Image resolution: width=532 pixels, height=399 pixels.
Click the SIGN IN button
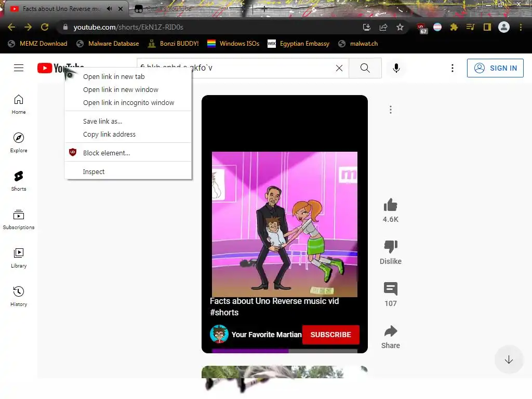tap(495, 68)
